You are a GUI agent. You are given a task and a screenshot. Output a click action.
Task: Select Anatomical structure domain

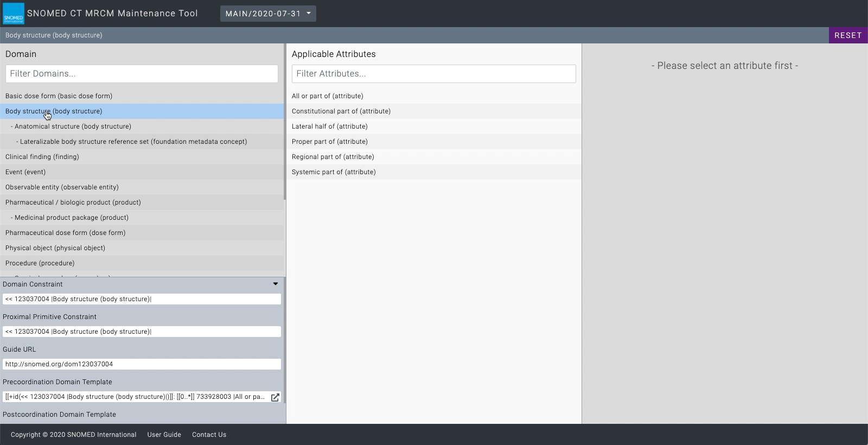142,126
